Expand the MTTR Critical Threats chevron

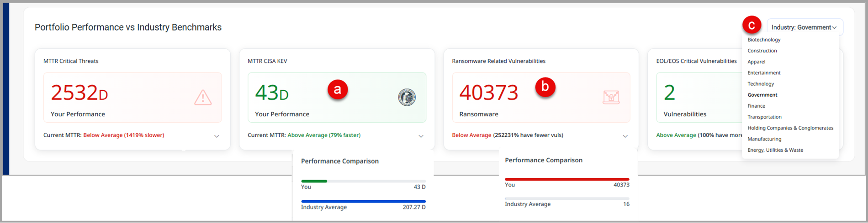[217, 136]
